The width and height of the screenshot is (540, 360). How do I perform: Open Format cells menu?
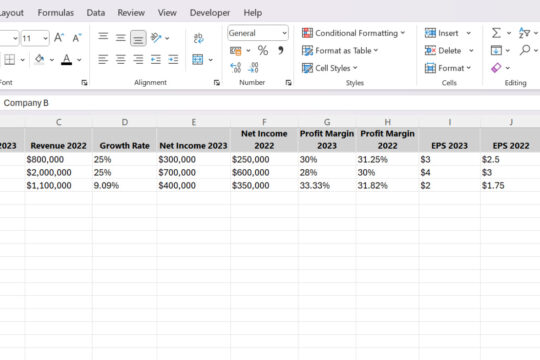[x=448, y=68]
